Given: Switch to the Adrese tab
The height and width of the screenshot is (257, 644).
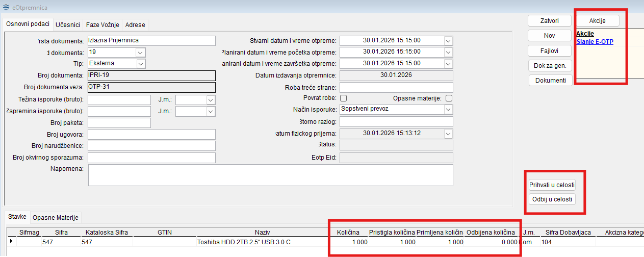Looking at the screenshot, I should (135, 24).
